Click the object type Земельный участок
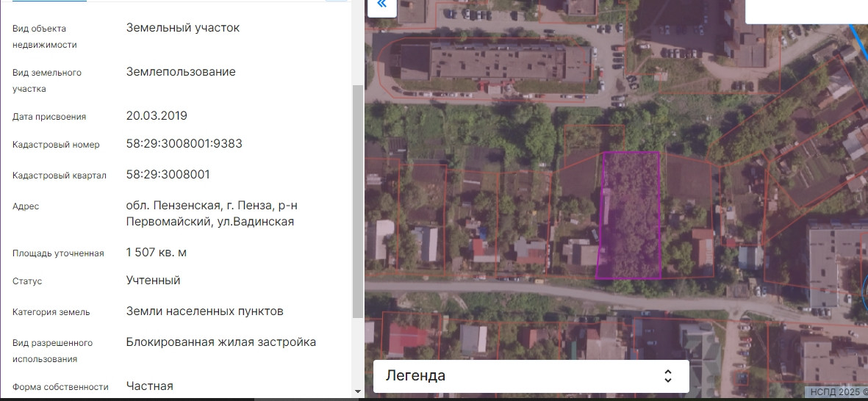 (x=183, y=28)
